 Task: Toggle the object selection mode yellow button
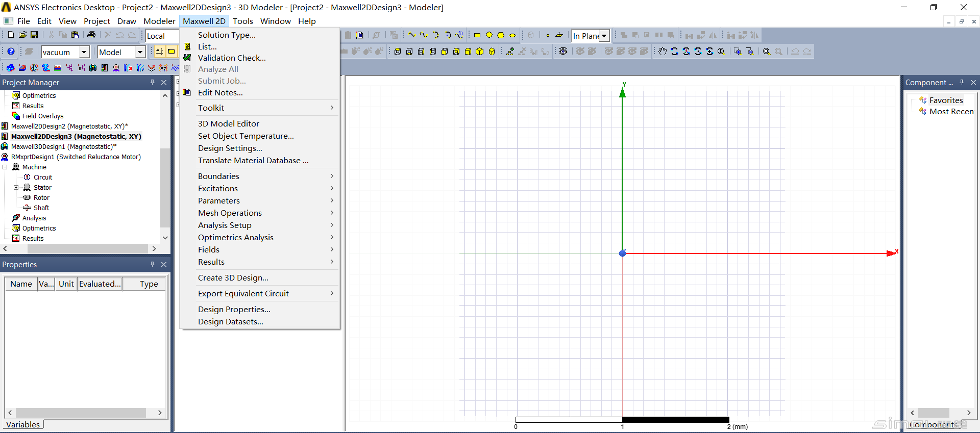[x=171, y=51]
